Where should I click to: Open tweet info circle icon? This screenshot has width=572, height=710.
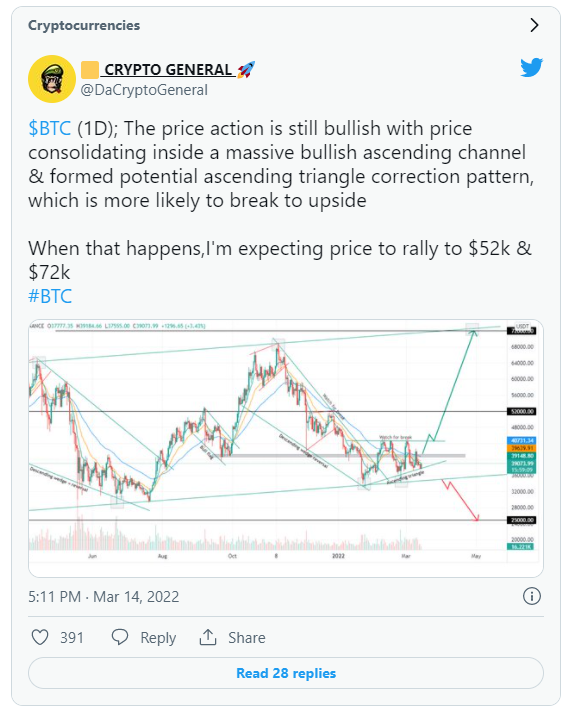532,596
